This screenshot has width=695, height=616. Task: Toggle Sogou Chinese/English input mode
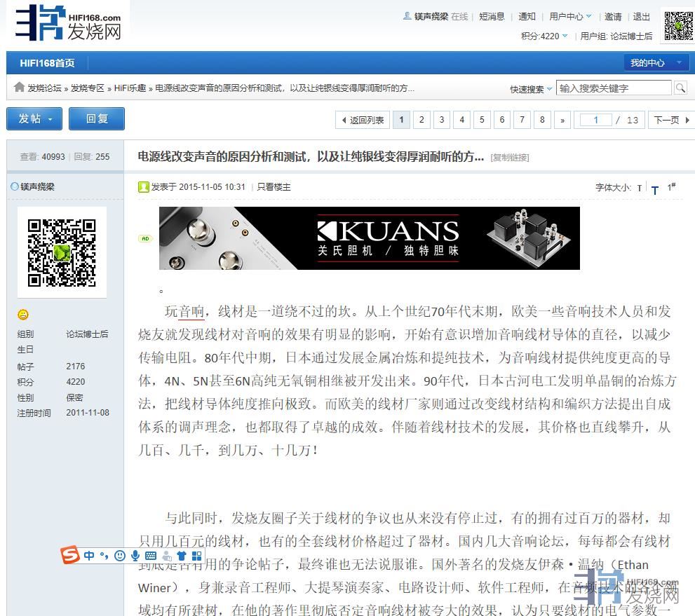click(x=89, y=556)
